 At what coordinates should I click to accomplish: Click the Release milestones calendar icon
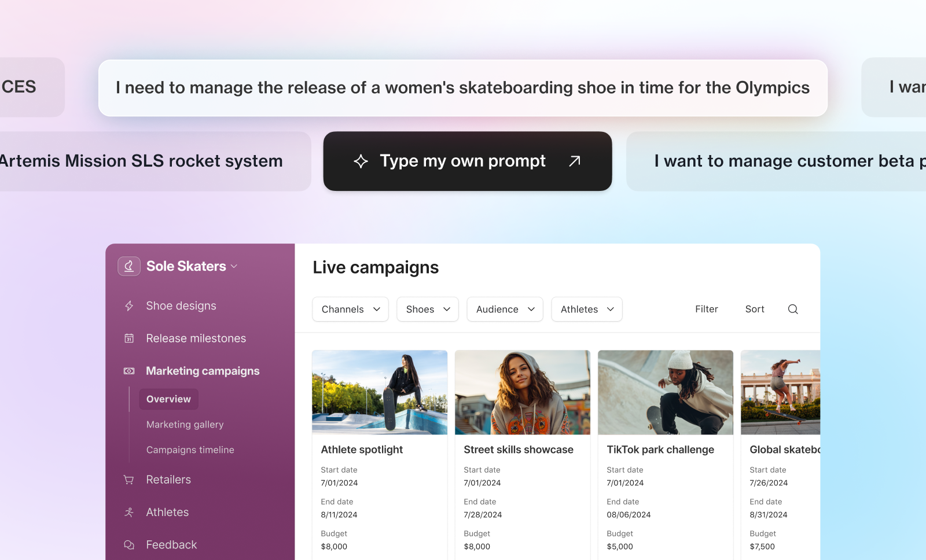click(128, 338)
